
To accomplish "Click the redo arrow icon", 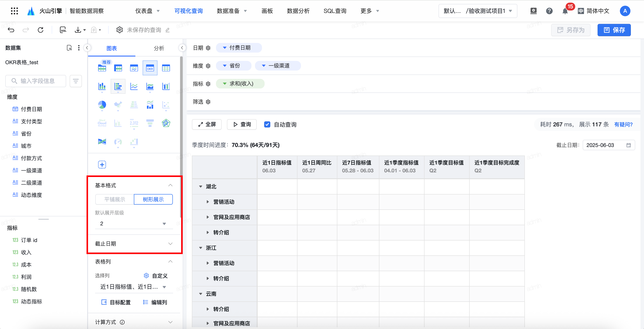I will click(x=26, y=30).
